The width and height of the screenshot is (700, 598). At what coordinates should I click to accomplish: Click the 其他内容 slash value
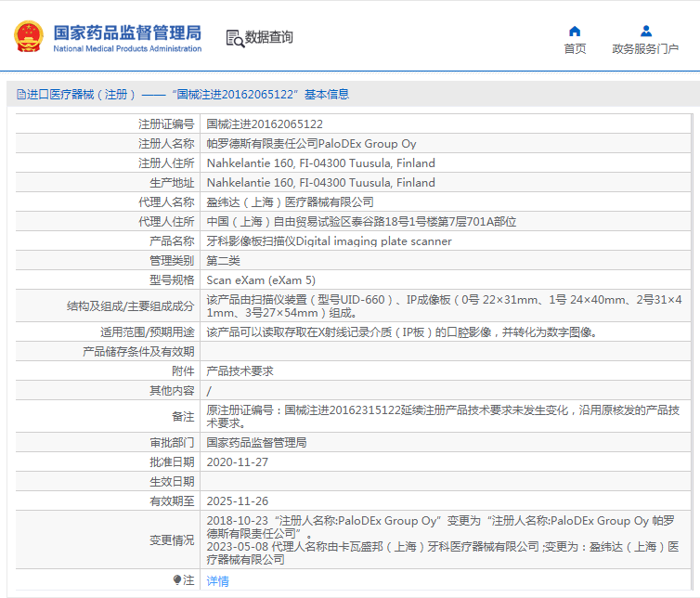209,391
